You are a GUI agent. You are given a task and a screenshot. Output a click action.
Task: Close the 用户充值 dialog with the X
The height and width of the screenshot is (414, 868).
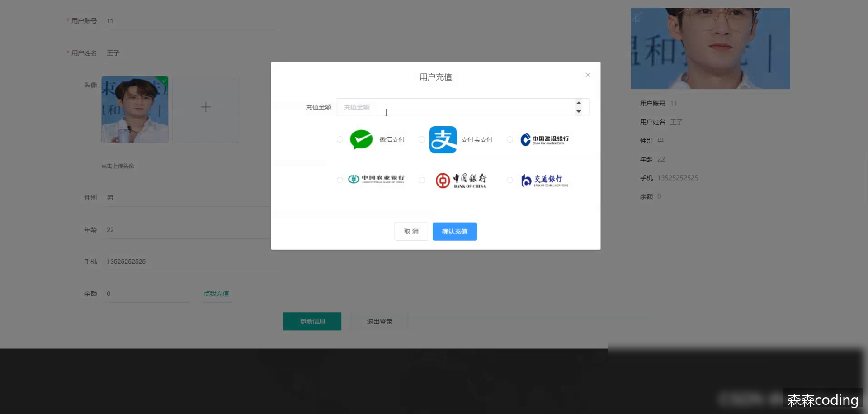tap(588, 75)
